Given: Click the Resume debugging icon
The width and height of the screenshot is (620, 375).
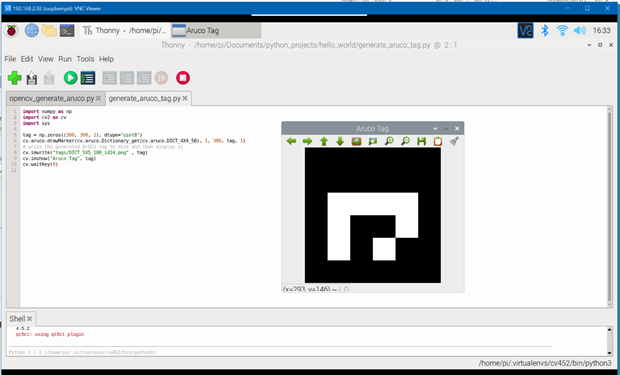Looking at the screenshot, I should pos(161,78).
